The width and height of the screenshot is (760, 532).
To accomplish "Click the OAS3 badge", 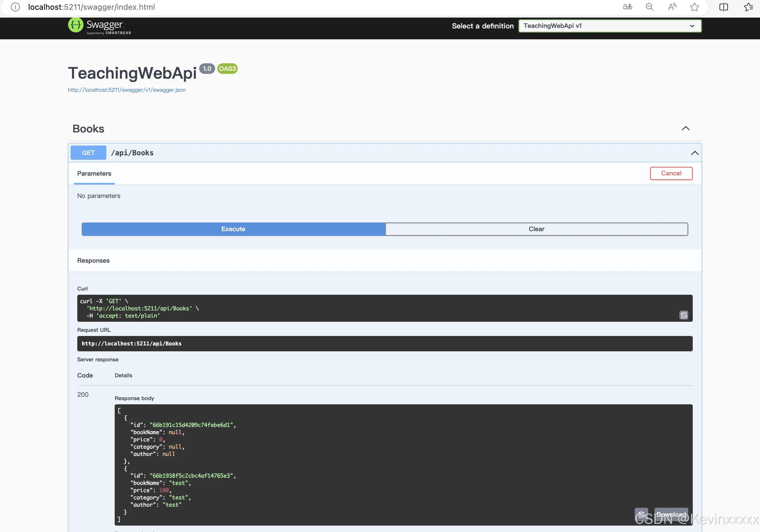I will click(227, 69).
